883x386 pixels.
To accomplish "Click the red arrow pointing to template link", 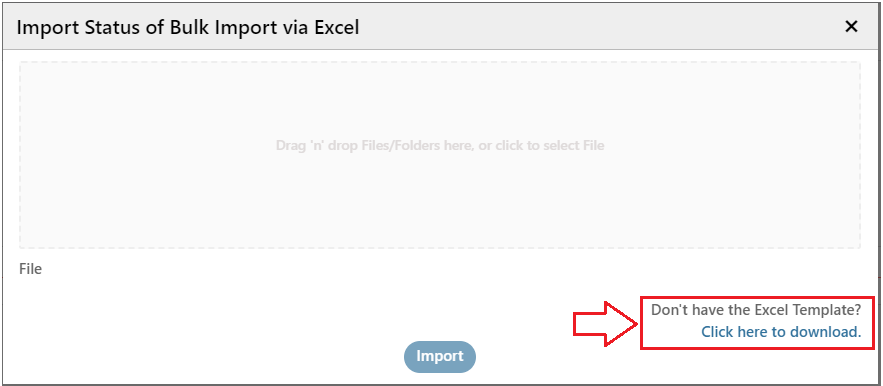I will click(606, 323).
